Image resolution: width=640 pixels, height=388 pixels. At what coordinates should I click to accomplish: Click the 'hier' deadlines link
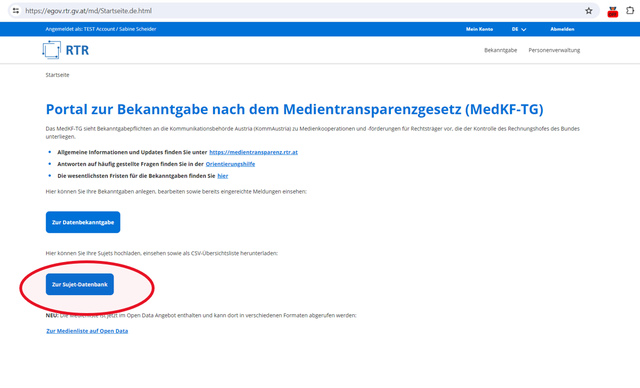point(223,176)
